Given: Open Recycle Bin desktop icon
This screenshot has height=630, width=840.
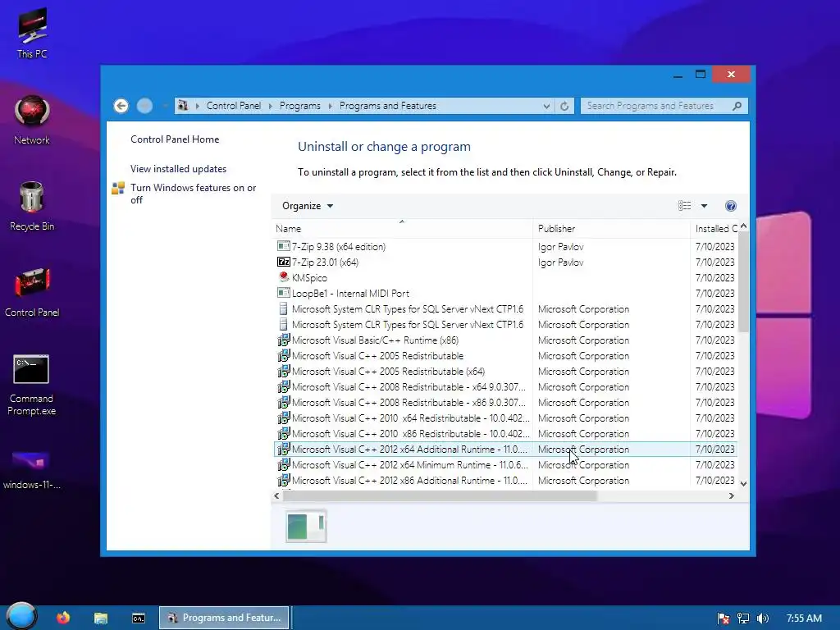Looking at the screenshot, I should [x=32, y=206].
